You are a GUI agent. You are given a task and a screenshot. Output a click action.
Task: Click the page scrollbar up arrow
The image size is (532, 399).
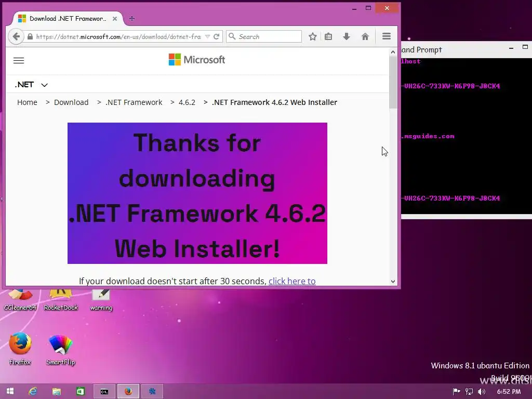[x=393, y=52]
